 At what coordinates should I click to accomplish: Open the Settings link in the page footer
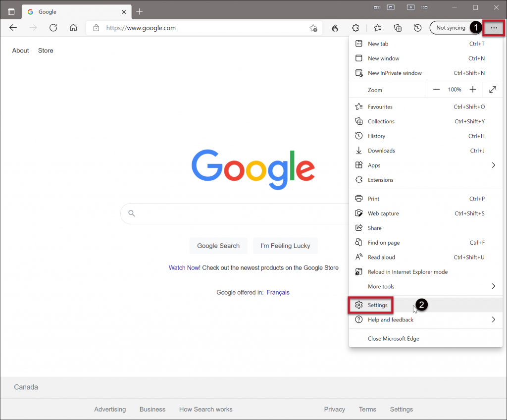(x=401, y=409)
